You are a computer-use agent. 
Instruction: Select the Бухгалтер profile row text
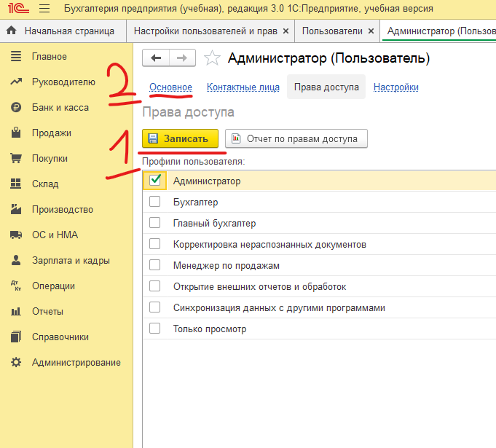(x=195, y=203)
